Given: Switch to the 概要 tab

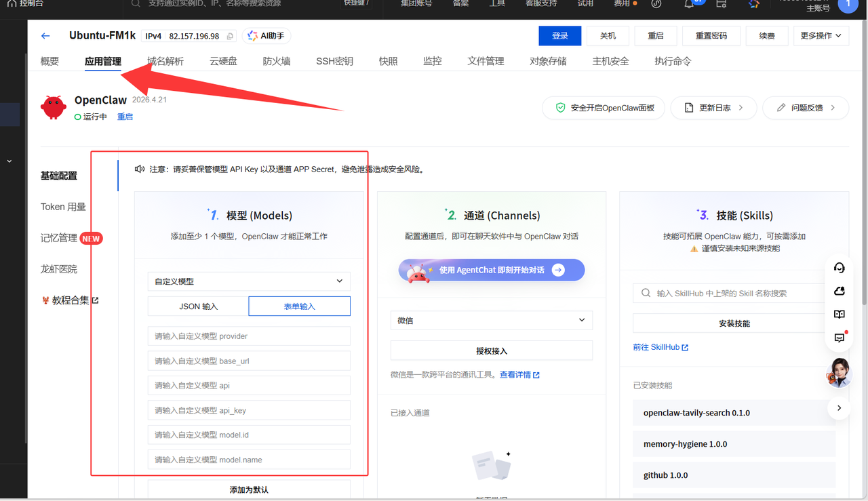Looking at the screenshot, I should click(50, 61).
